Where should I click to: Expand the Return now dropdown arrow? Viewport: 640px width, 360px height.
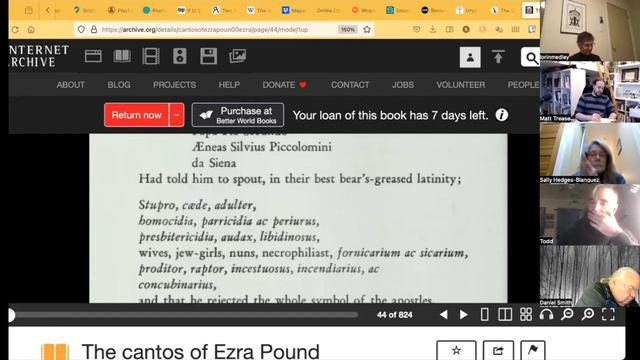(x=176, y=115)
